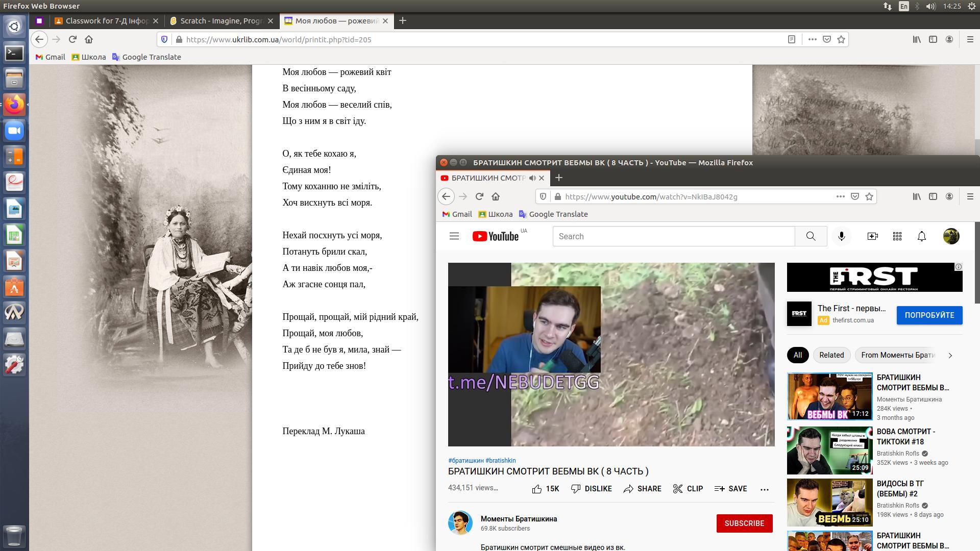980x551 pixels.
Task: Toggle reader view on ukrlib page
Action: coord(792,39)
